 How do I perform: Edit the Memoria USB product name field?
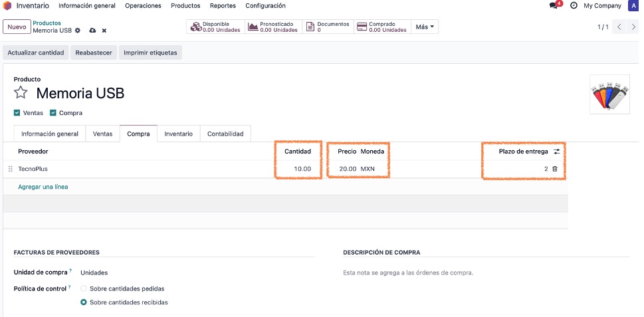pos(80,93)
